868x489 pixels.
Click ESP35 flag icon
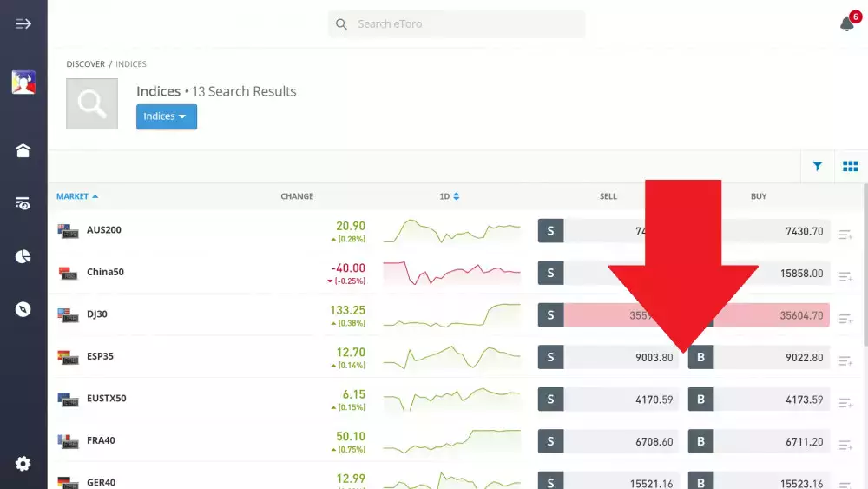[x=68, y=357]
